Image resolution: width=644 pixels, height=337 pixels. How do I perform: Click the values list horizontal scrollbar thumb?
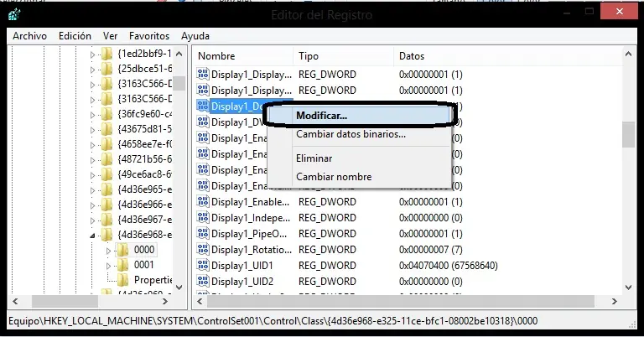pyautogui.click(x=401, y=301)
